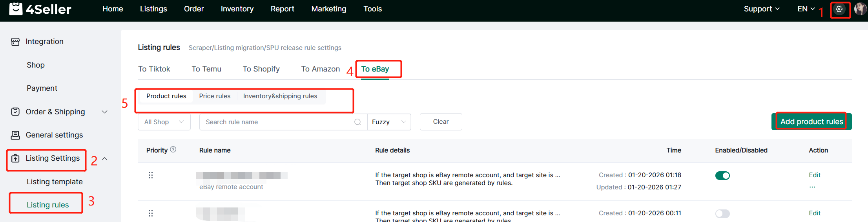Grab the first rule's drag handle
The width and height of the screenshot is (868, 222).
coord(151,175)
